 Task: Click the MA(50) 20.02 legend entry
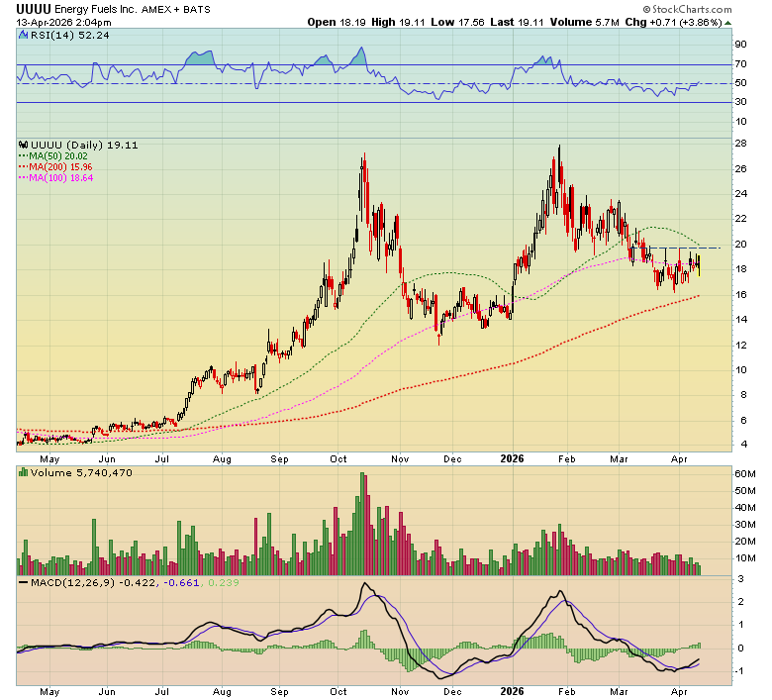[53, 156]
